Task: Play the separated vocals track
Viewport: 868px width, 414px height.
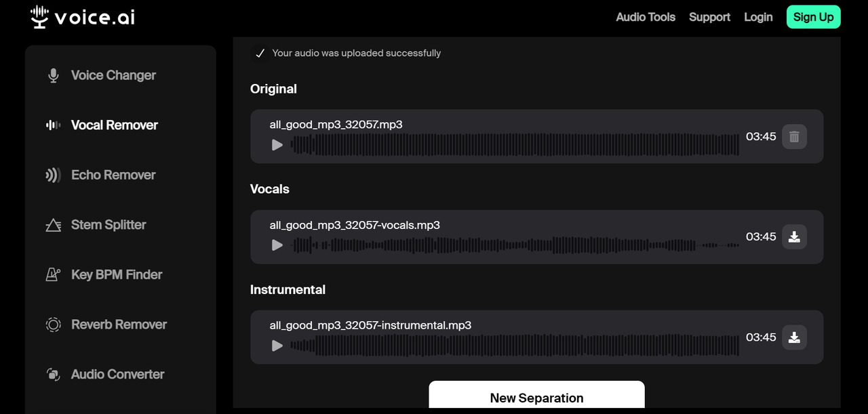Action: point(277,245)
